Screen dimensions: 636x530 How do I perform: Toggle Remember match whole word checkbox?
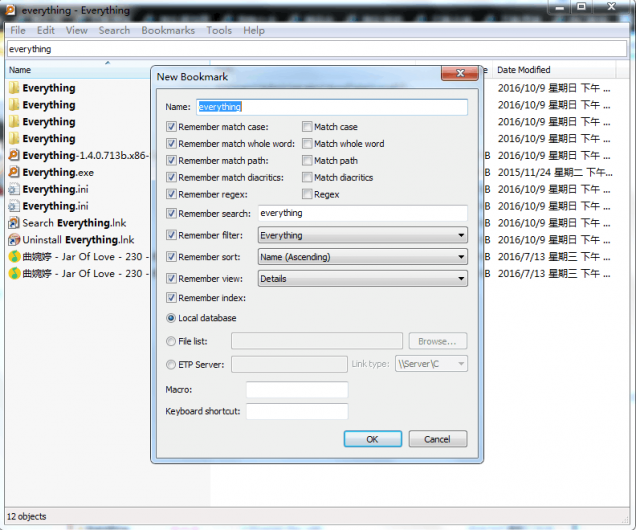[x=171, y=144]
